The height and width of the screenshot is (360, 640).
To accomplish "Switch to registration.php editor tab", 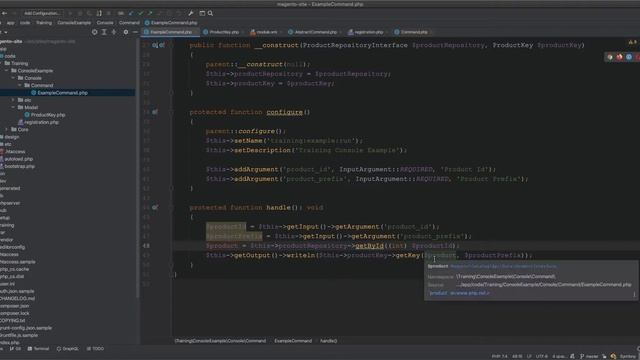I will (x=368, y=32).
